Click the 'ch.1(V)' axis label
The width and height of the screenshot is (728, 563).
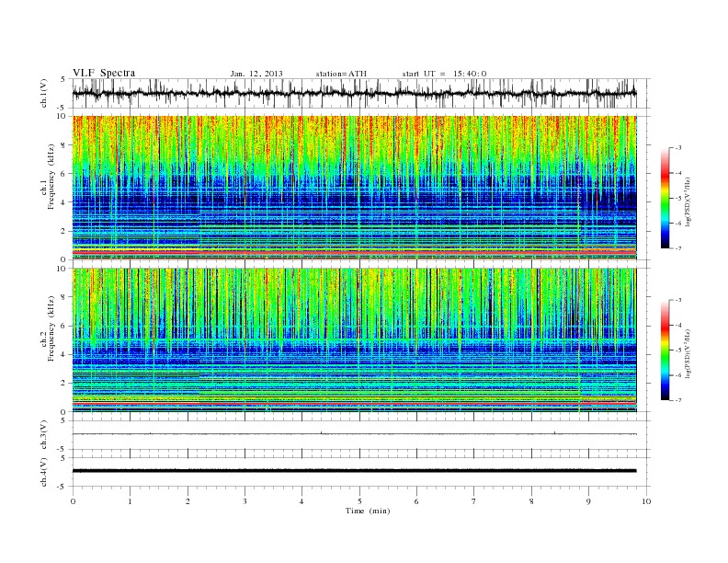pyautogui.click(x=44, y=93)
